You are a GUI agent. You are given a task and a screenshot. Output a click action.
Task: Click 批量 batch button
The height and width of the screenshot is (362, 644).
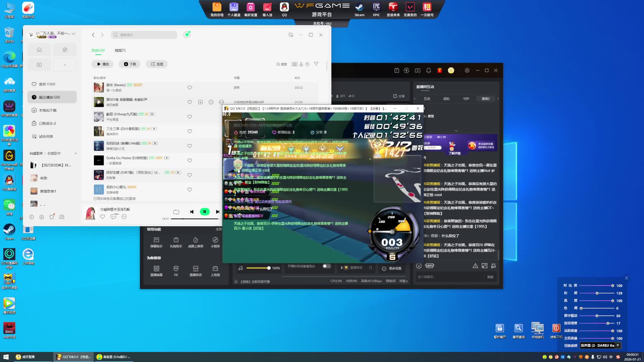click(x=157, y=64)
